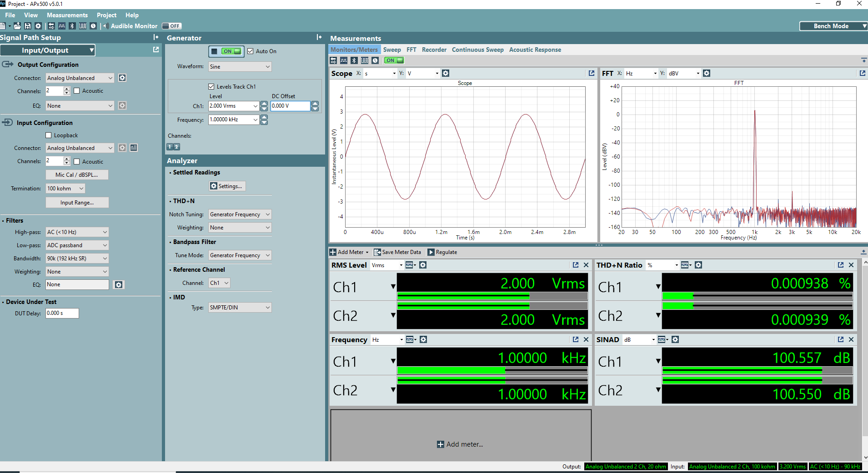Save project using toolbar save icon
The height and width of the screenshot is (473, 868).
click(x=28, y=26)
